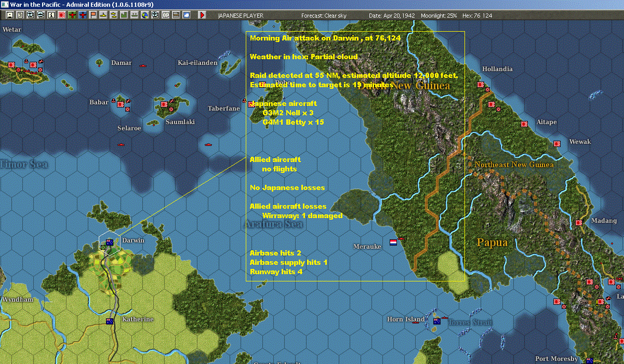Select the Australian flag base at Katherine

pyautogui.click(x=110, y=321)
